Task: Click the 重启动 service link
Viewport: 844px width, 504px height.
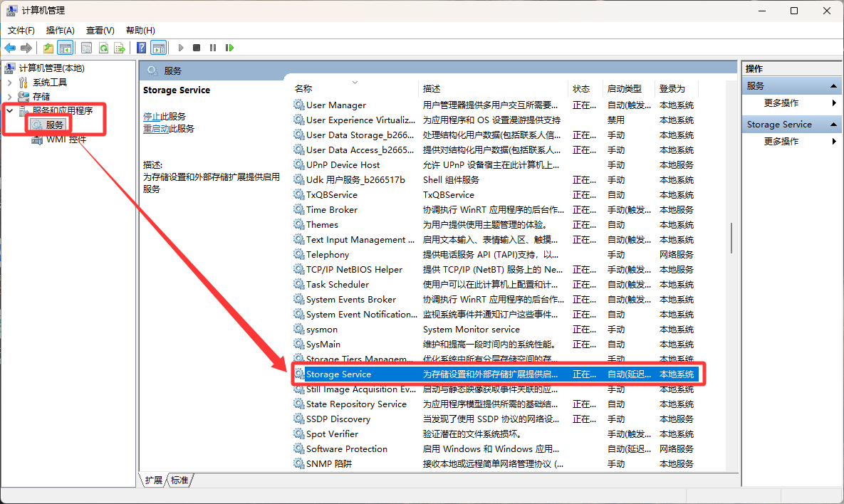Action: [x=155, y=129]
